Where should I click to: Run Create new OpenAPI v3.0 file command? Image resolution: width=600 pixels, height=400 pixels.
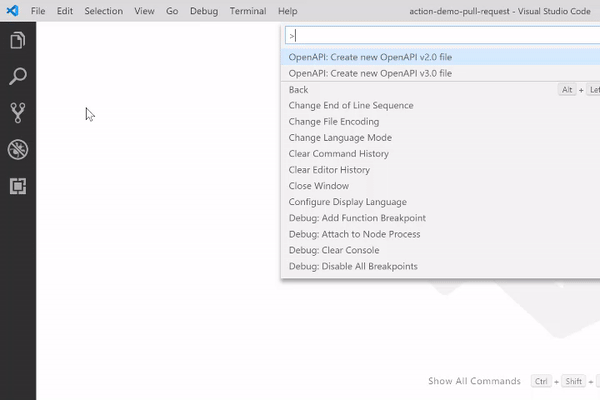[440, 73]
